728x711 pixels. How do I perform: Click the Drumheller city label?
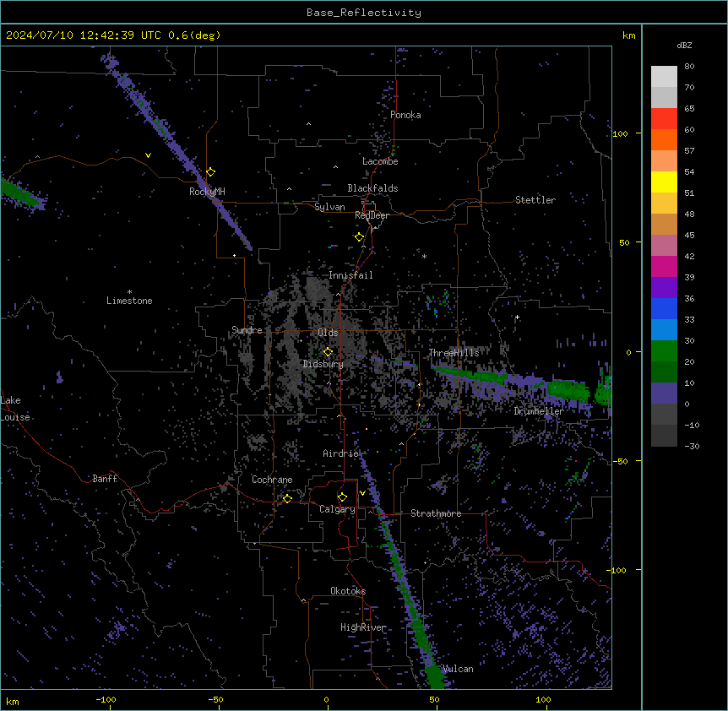coord(539,411)
